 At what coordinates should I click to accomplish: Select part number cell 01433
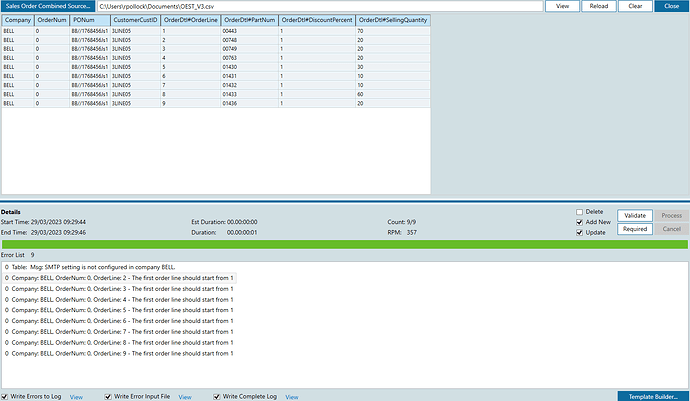coord(250,94)
